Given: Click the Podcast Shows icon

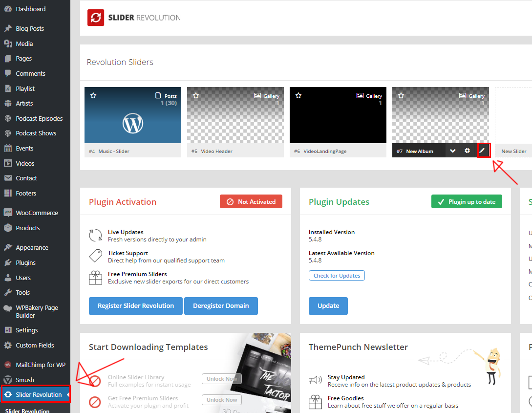Looking at the screenshot, I should pyautogui.click(x=8, y=133).
